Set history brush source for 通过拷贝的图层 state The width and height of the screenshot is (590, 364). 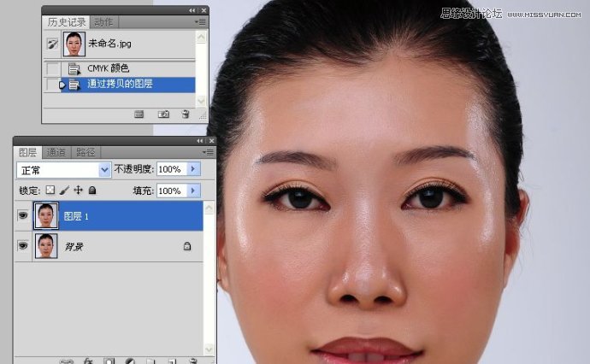[51, 85]
